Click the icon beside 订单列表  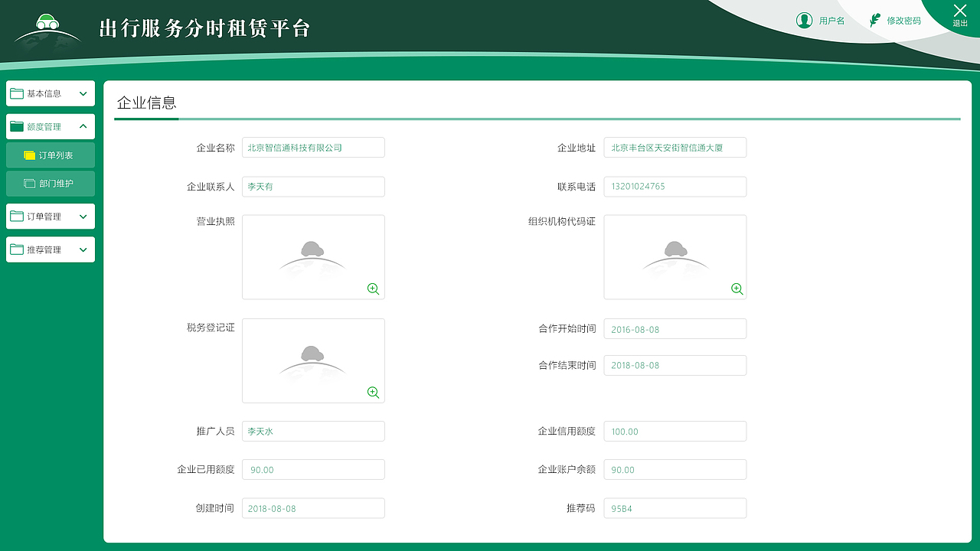click(29, 155)
